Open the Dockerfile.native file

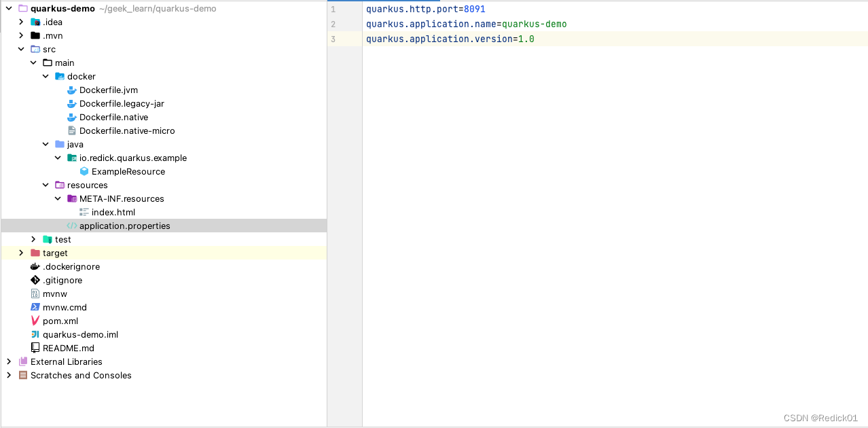pyautogui.click(x=113, y=117)
